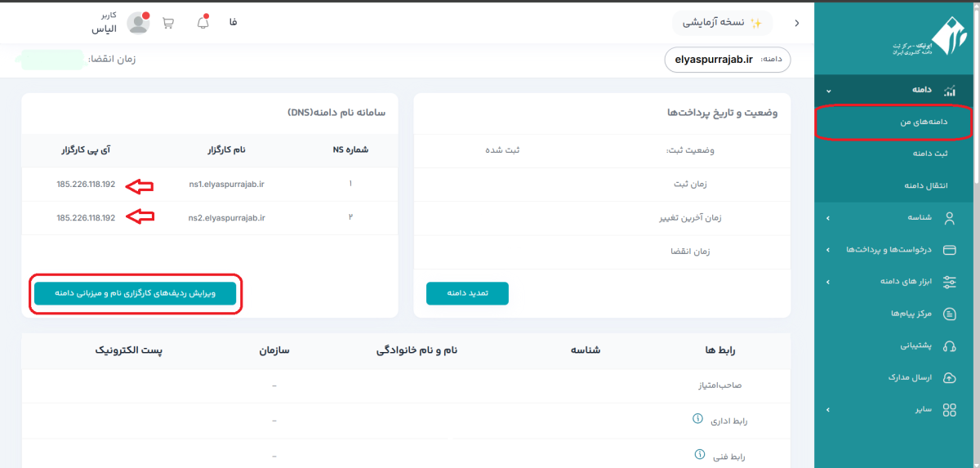Open the shopping cart
The width and height of the screenshot is (980, 468).
click(x=168, y=23)
